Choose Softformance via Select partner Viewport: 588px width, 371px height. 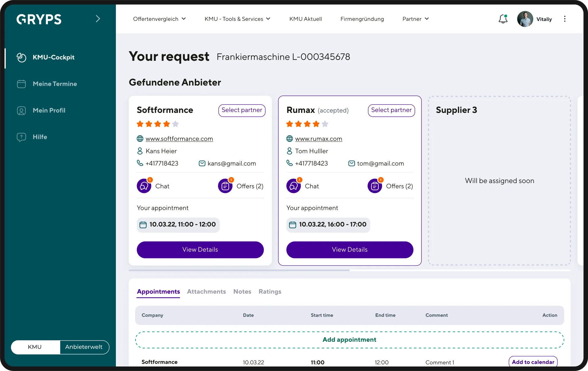pos(241,110)
